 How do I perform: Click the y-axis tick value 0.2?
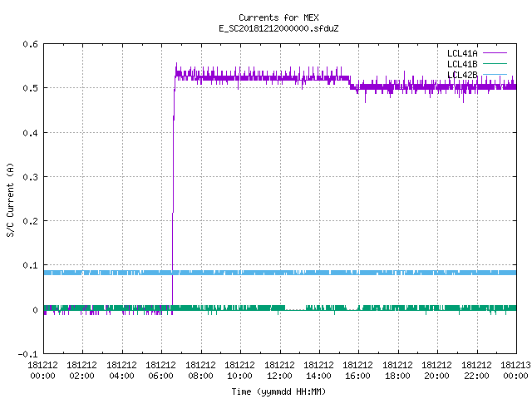30,221
